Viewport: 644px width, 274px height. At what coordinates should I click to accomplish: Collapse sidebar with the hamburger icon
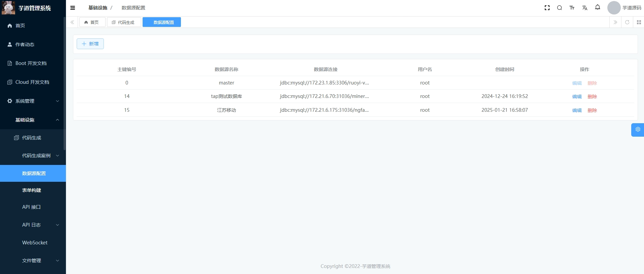tap(73, 8)
